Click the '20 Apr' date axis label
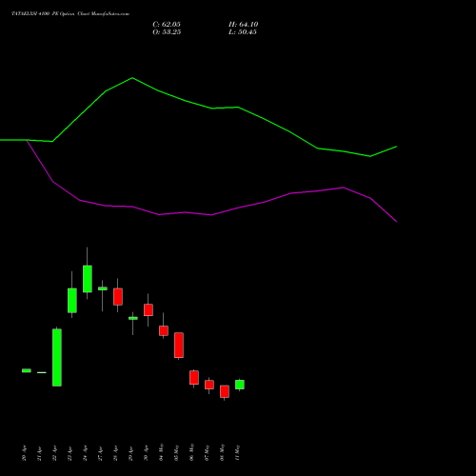Viewport: 476px width, 476px height. 25,453
